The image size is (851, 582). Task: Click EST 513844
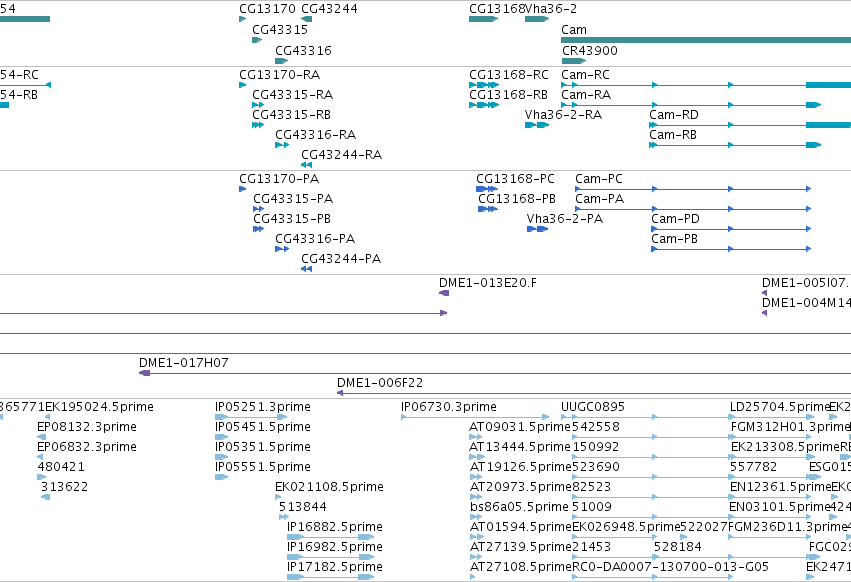303,507
